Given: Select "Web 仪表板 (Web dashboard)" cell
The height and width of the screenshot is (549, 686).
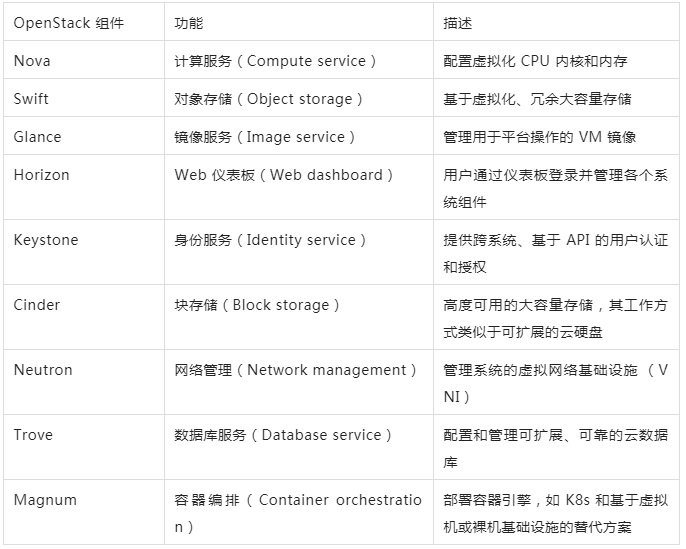Looking at the screenshot, I should click(x=284, y=175).
